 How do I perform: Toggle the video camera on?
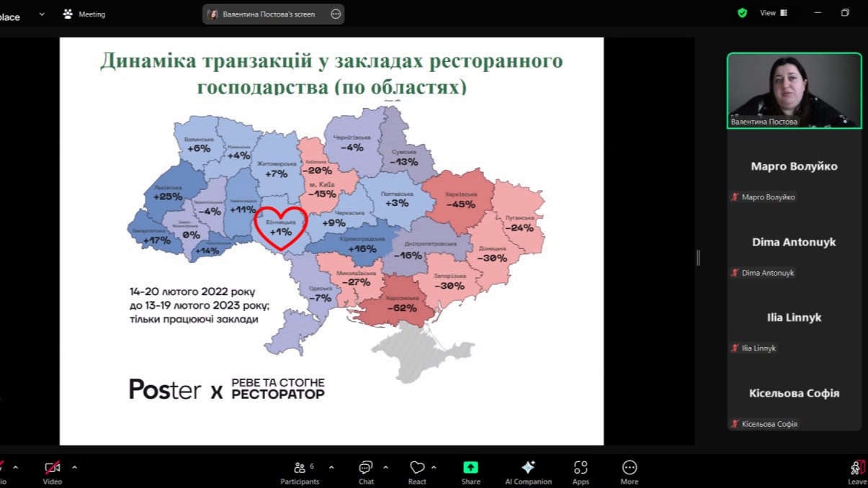point(52,471)
